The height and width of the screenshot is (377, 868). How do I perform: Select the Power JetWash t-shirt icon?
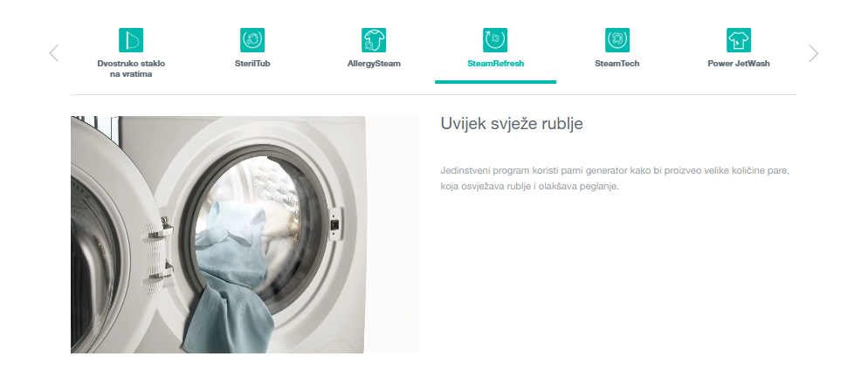point(739,40)
